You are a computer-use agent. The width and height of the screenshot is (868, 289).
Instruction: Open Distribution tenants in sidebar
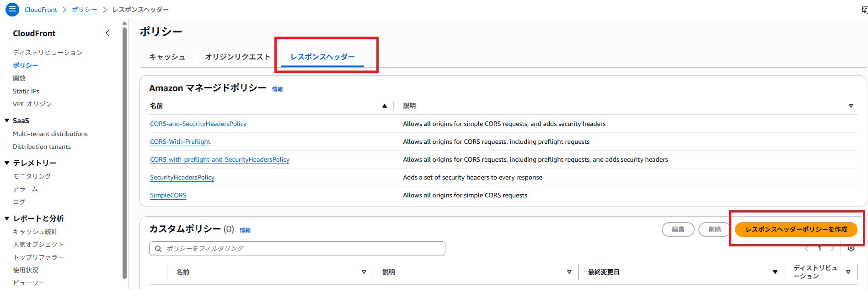(42, 147)
